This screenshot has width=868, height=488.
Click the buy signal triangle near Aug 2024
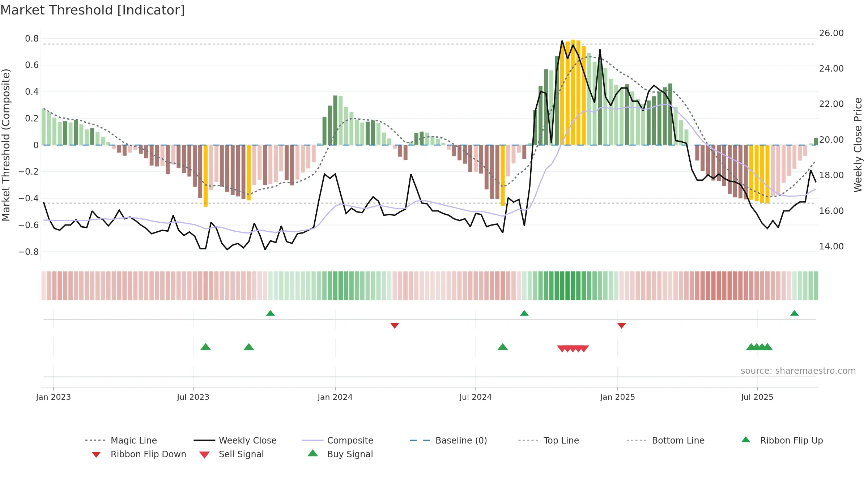coord(503,347)
